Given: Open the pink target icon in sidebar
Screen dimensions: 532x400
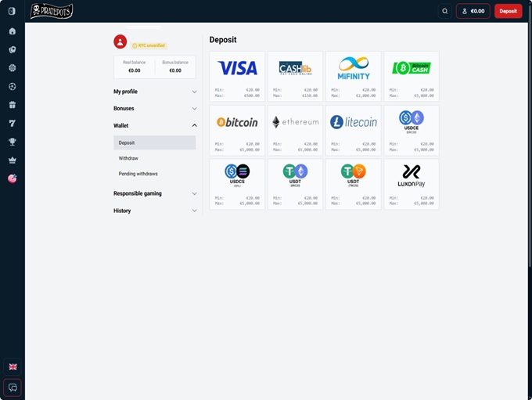Looking at the screenshot, I should pyautogui.click(x=13, y=178).
